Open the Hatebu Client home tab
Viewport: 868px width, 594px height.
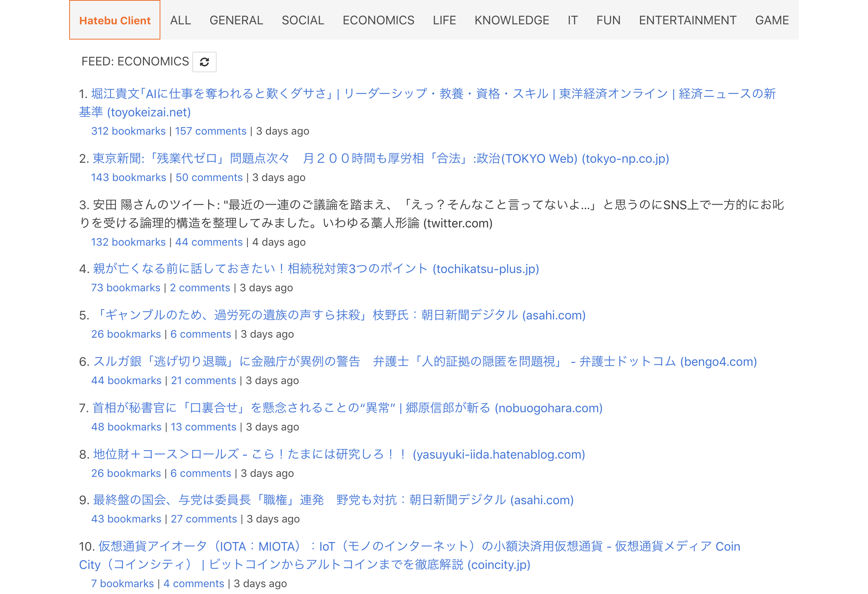(x=115, y=20)
